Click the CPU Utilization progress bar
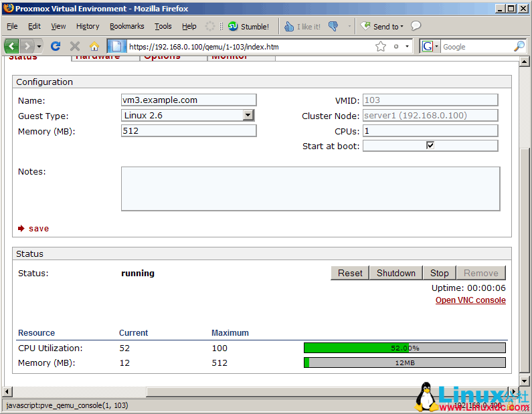This screenshot has width=532, height=414. click(404, 348)
